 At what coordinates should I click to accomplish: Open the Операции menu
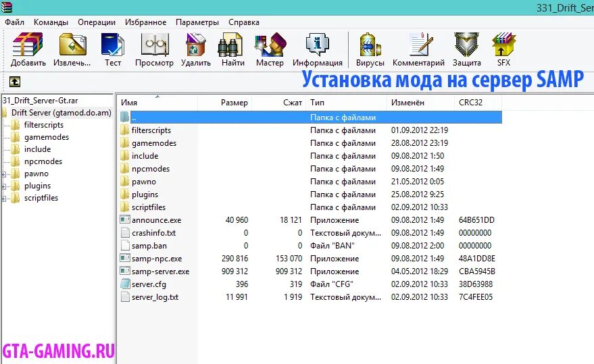[x=97, y=22]
